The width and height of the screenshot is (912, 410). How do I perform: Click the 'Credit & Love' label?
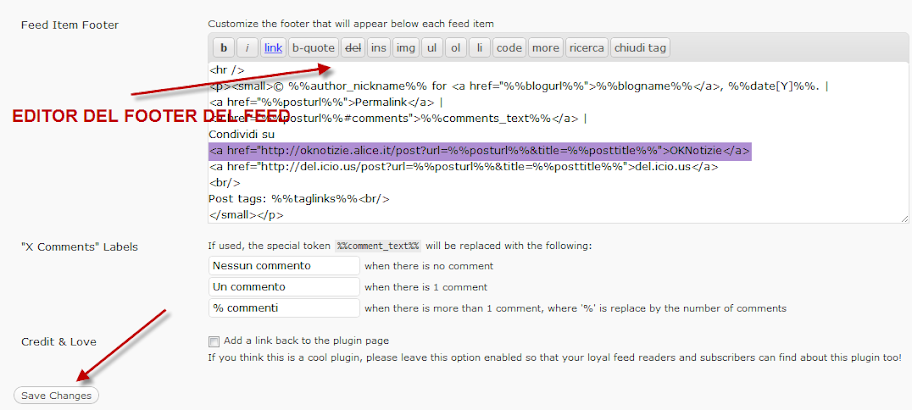(x=59, y=341)
